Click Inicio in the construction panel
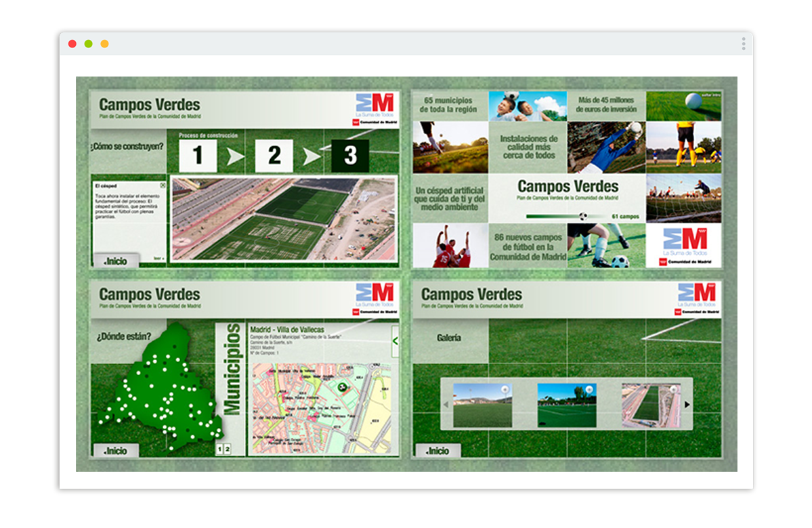 (x=116, y=261)
